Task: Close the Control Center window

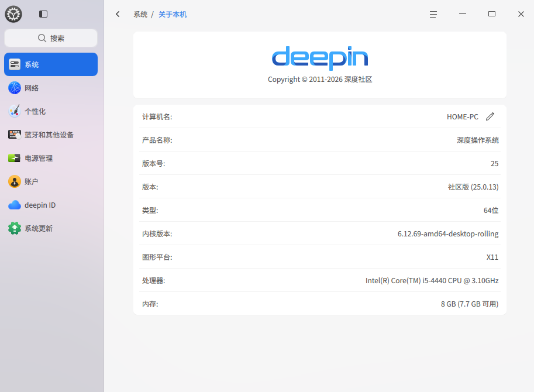Action: [521, 14]
